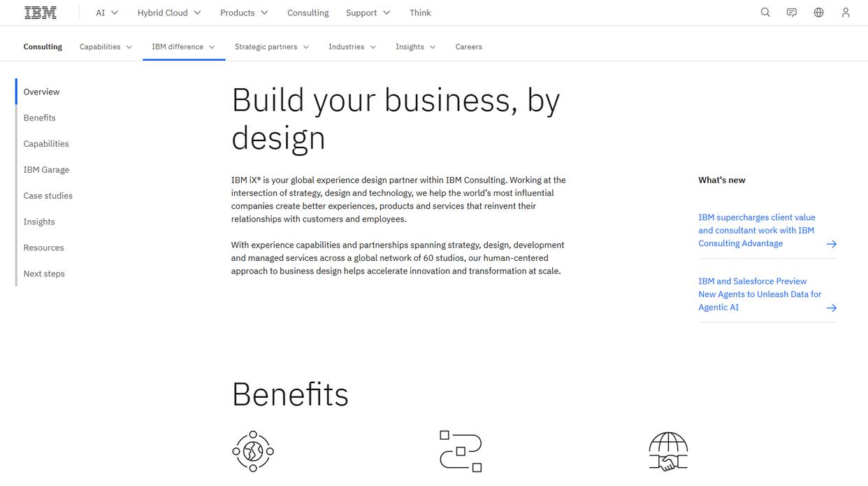Click paragraph starting 'With experience capabilities'
Screen dimensions: 868x486
pyautogui.click(x=398, y=258)
